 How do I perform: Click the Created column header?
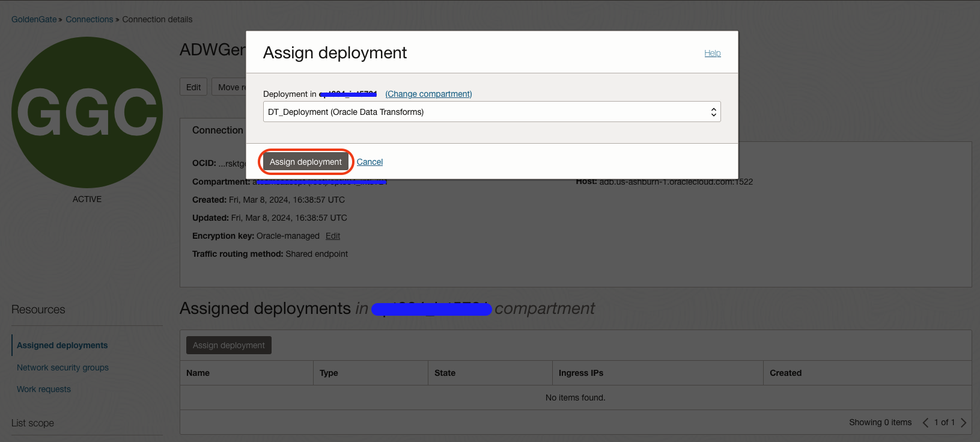(x=785, y=373)
